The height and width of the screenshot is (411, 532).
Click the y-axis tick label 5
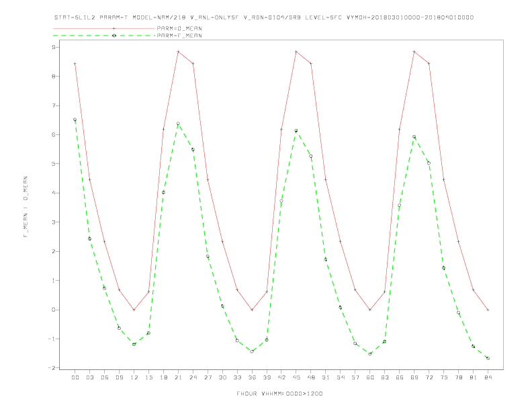pos(54,164)
